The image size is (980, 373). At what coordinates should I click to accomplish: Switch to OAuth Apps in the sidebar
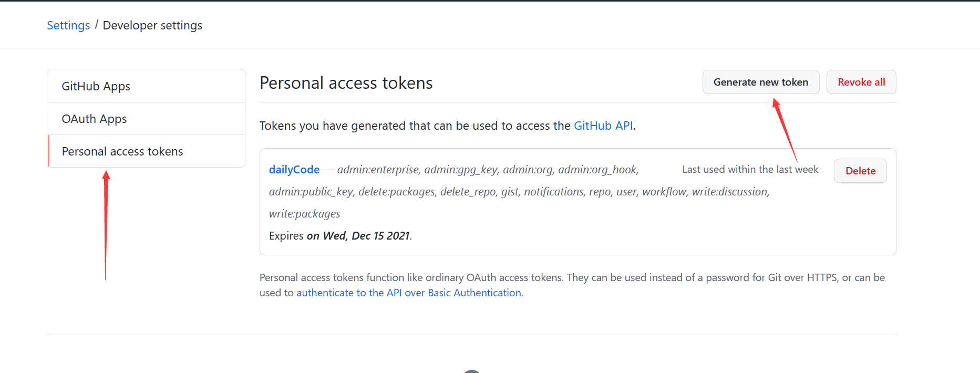[x=94, y=119]
